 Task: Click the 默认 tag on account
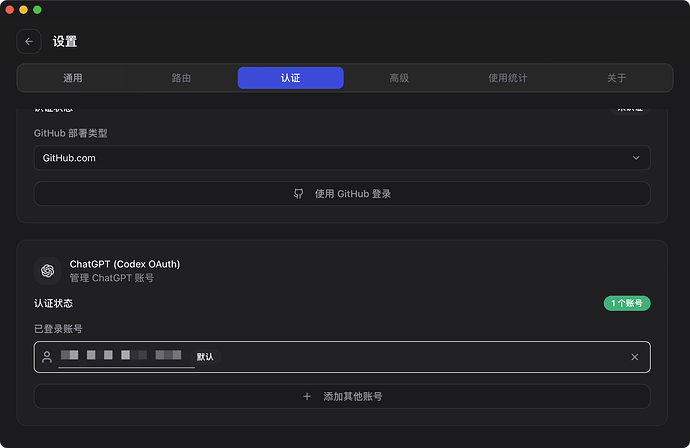pos(205,357)
